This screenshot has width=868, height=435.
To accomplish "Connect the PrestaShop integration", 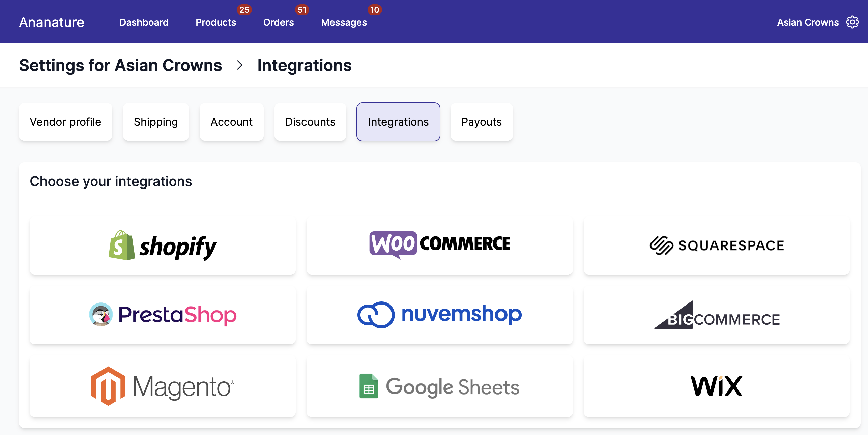I will pos(163,315).
